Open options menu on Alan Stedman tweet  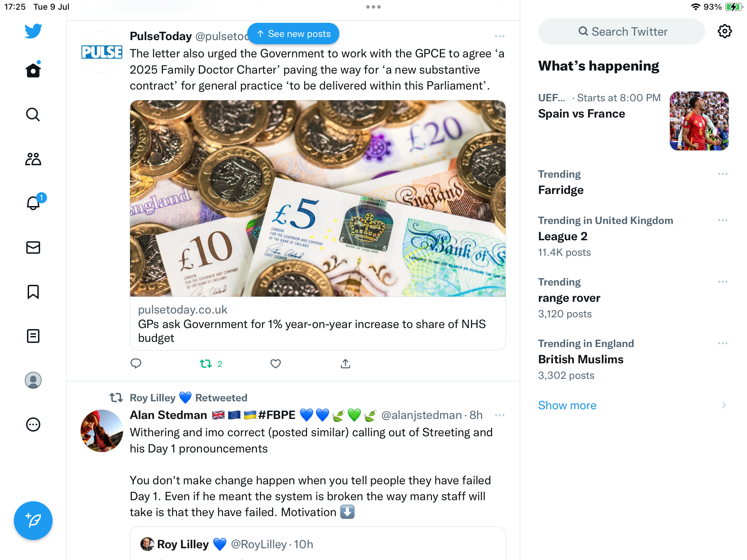500,415
